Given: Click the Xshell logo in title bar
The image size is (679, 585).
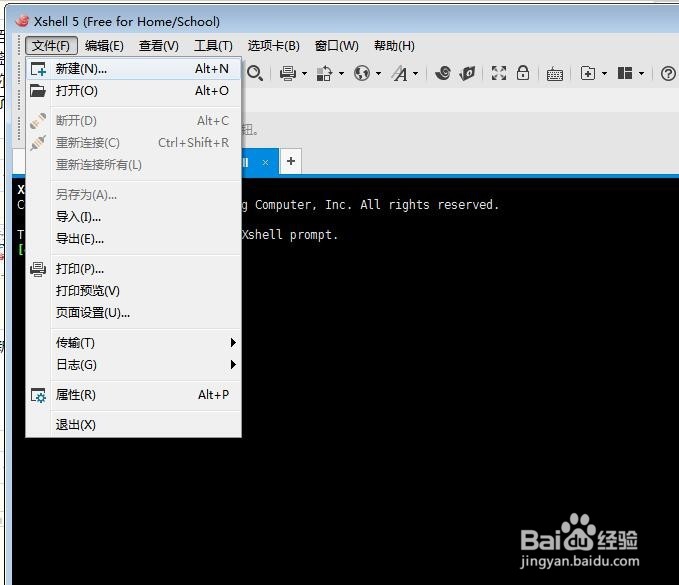Looking at the screenshot, I should pyautogui.click(x=22, y=21).
